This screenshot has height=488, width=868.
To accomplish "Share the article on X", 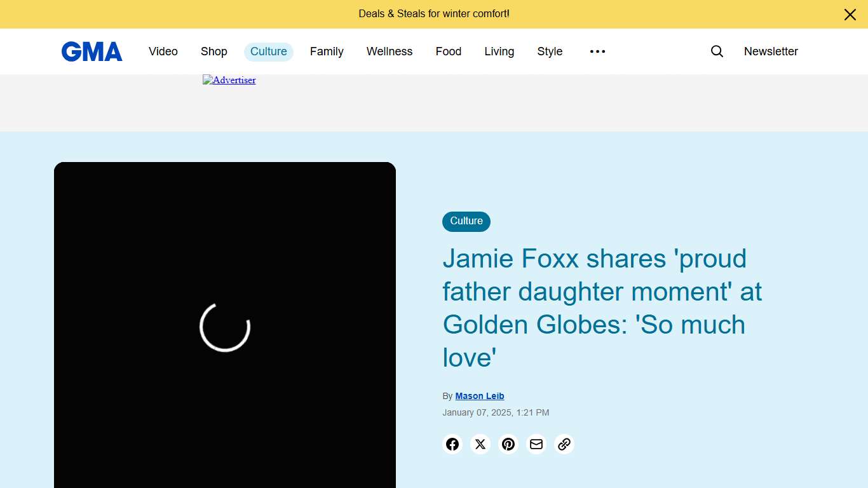I will click(x=480, y=444).
